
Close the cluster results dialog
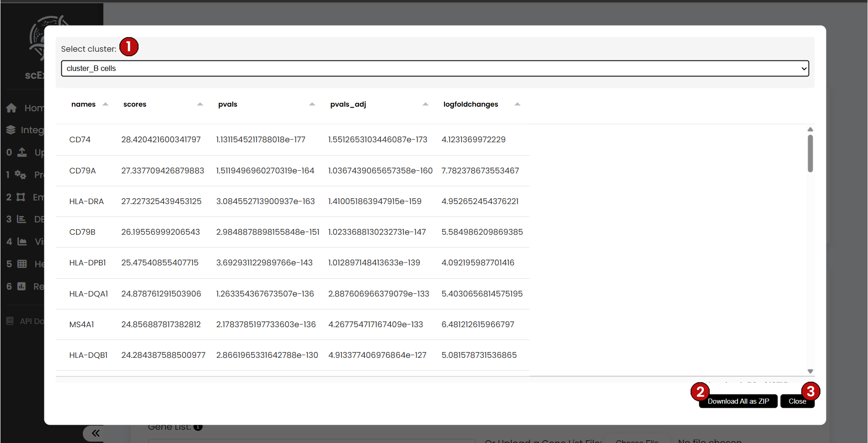tap(797, 401)
